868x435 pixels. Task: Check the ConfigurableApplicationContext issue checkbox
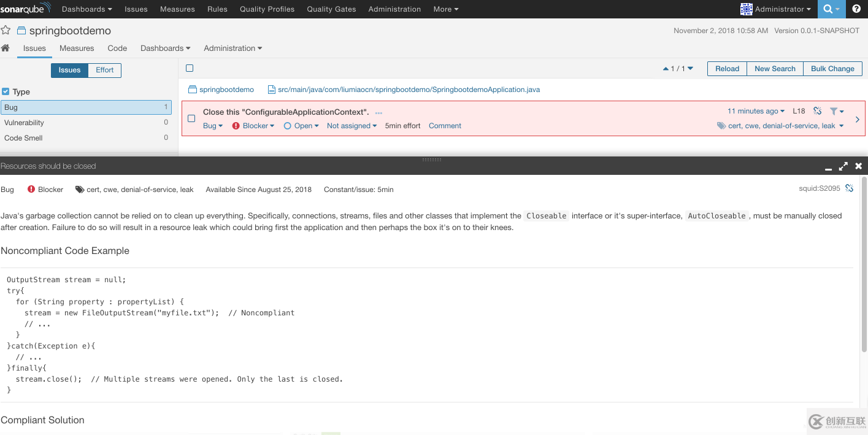191,118
